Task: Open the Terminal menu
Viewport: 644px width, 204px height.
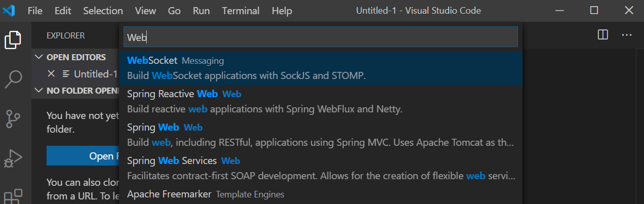Action: [240, 10]
